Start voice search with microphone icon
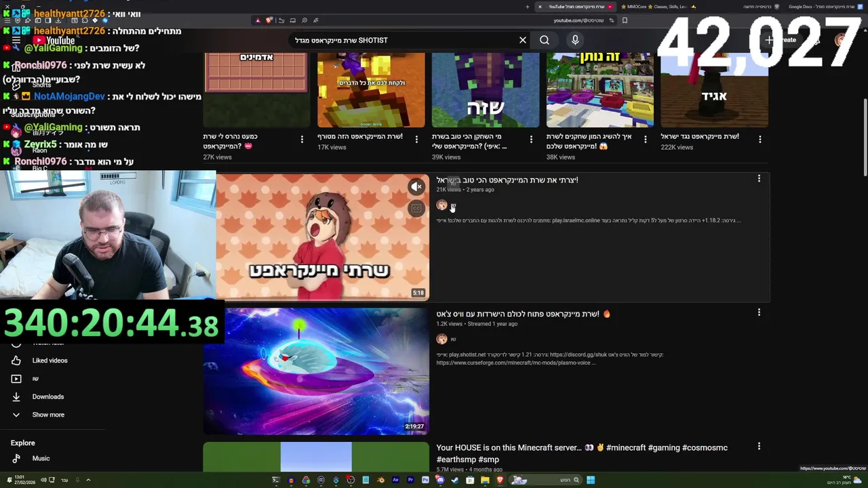The width and height of the screenshot is (868, 488). click(x=575, y=40)
